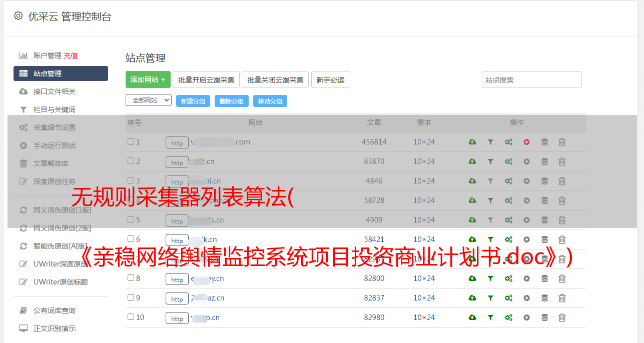Click the http button in row 10
Viewport: 644px width, 343px height.
click(177, 318)
